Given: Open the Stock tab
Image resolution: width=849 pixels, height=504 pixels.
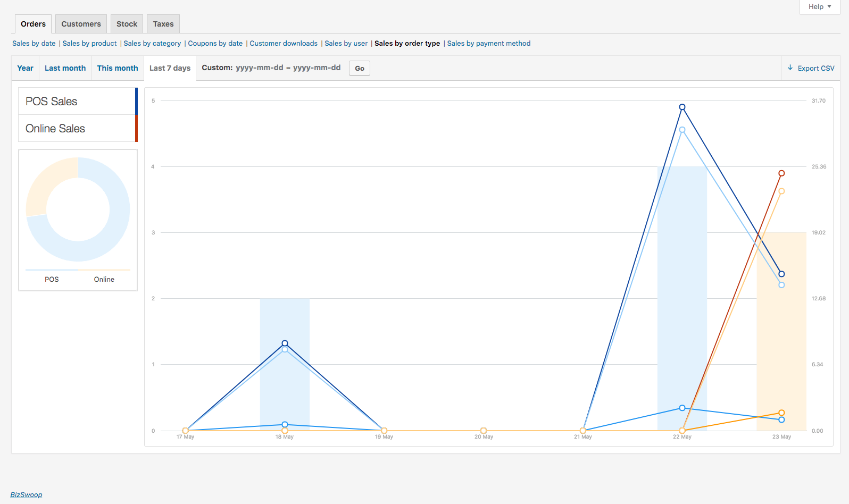Looking at the screenshot, I should (x=127, y=24).
